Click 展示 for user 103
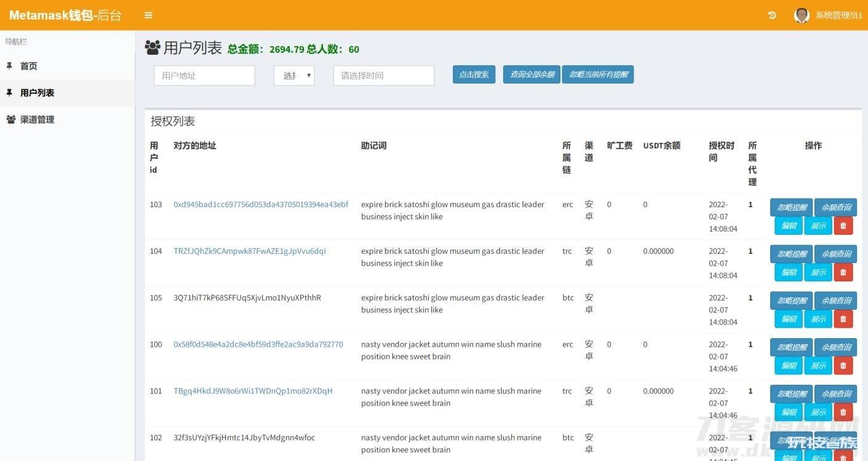 click(x=818, y=226)
